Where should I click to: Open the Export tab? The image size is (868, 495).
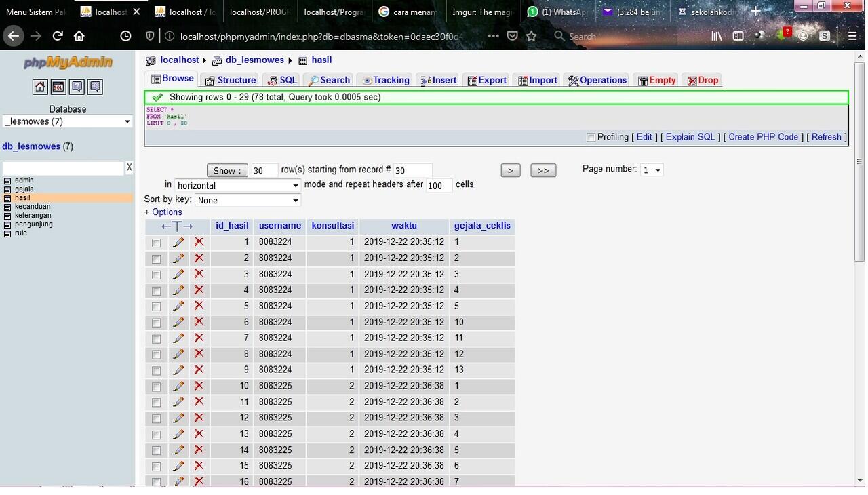click(x=487, y=80)
